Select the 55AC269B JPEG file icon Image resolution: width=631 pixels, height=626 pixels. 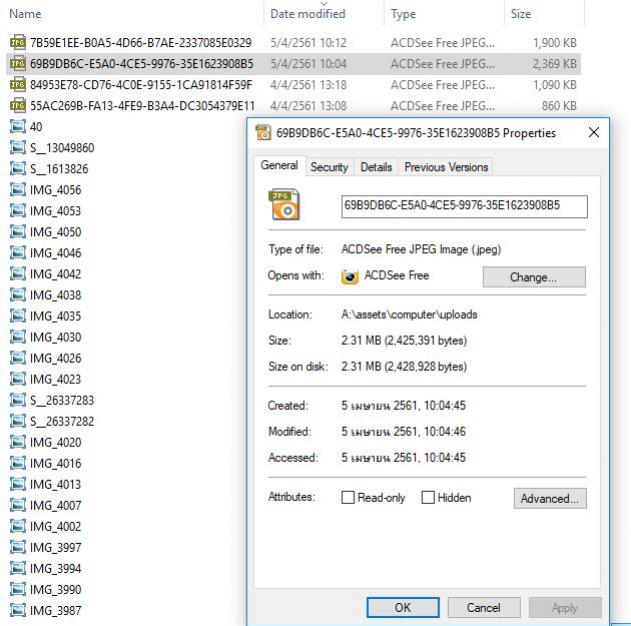pyautogui.click(x=18, y=106)
